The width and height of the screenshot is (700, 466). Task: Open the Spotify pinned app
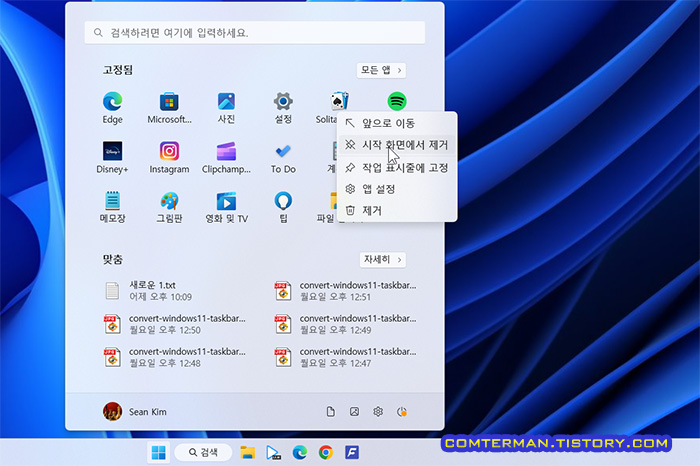(397, 101)
